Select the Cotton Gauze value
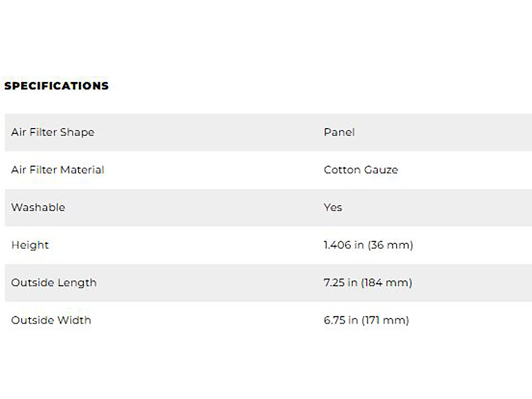Viewport: 532px width, 399px height. pyautogui.click(x=361, y=170)
